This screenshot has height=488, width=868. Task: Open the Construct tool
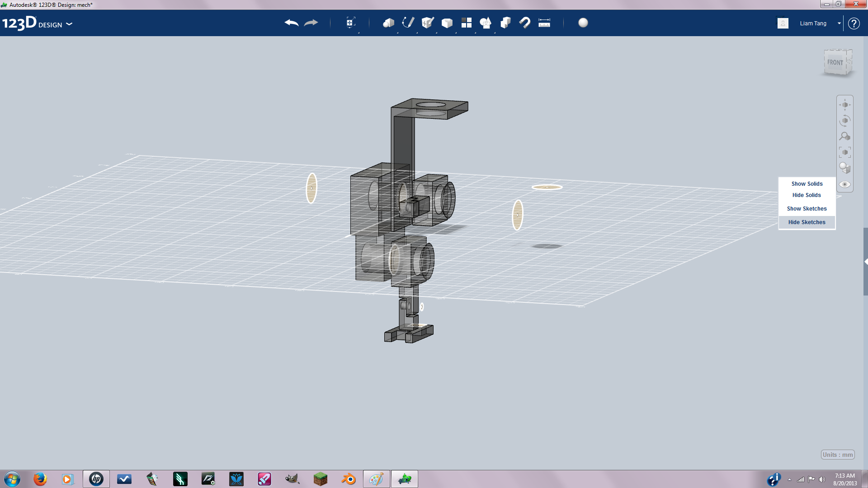[x=427, y=23]
